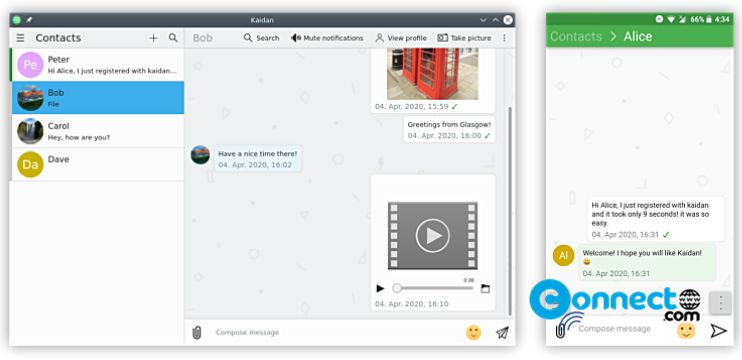The height and width of the screenshot is (360, 742).
Task: Click green app icon in title bar
Action: (17, 20)
